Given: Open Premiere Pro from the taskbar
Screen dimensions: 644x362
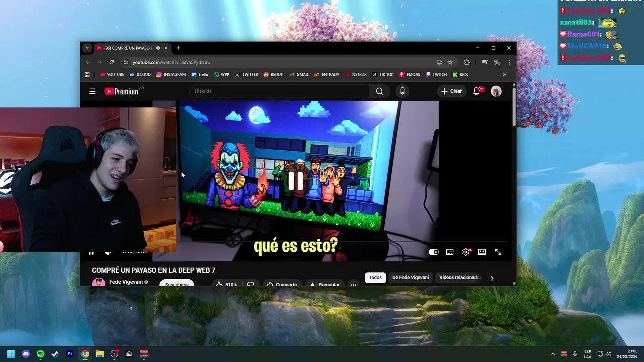Looking at the screenshot, I should pos(70,354).
